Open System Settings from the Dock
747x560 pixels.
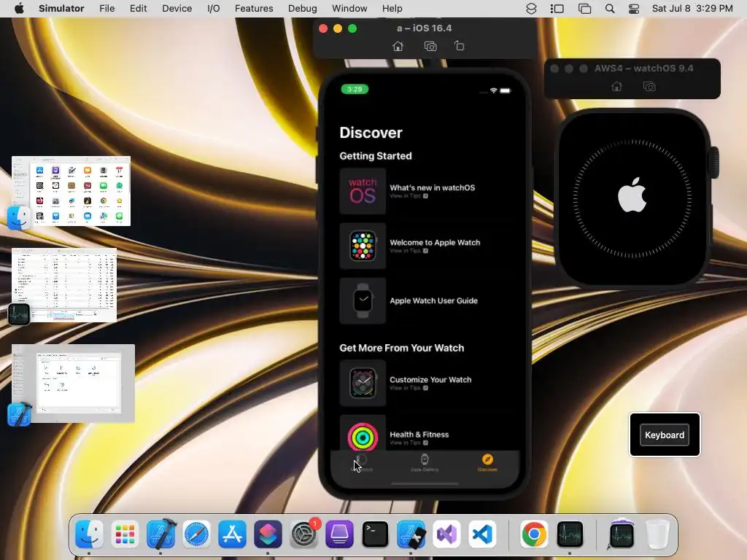pyautogui.click(x=304, y=534)
